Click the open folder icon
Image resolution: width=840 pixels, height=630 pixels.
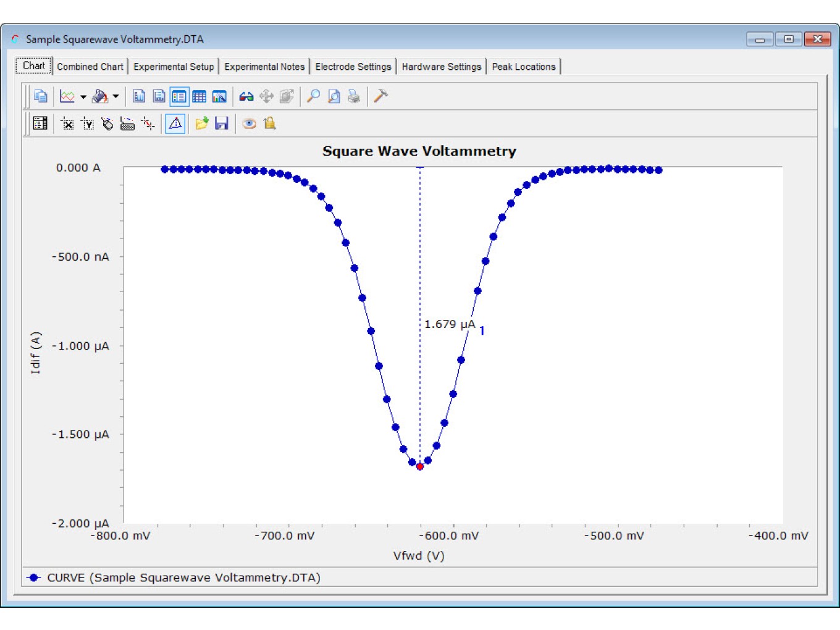tap(201, 124)
